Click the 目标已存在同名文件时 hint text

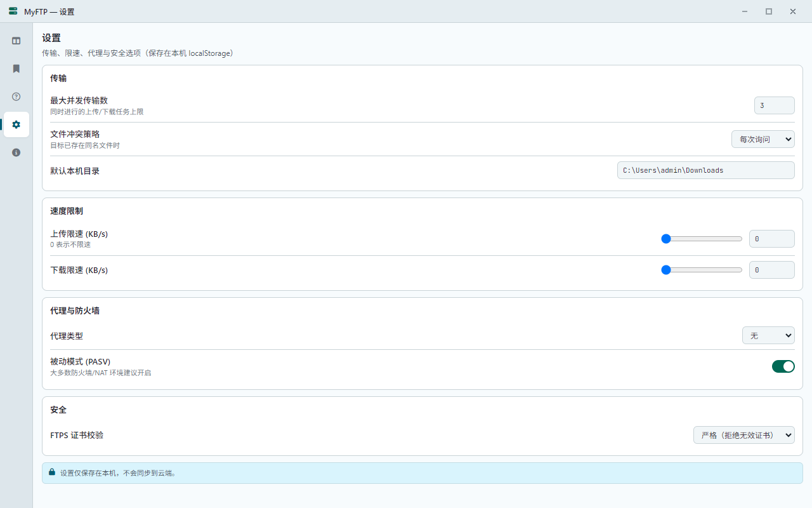pos(85,145)
